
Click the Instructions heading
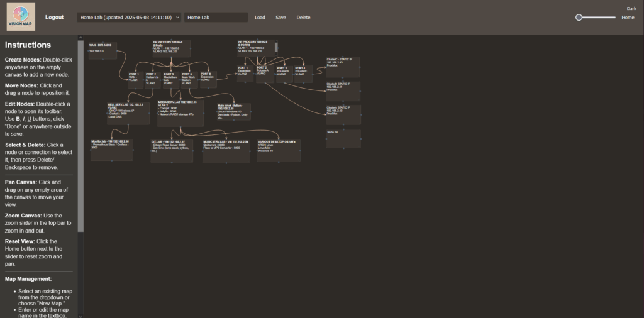click(28, 45)
